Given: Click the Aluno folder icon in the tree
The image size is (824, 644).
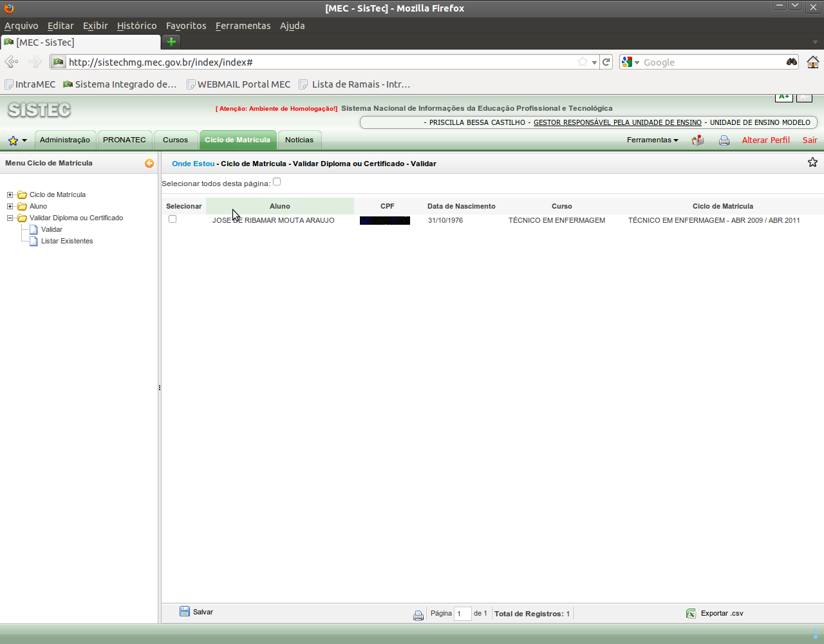Looking at the screenshot, I should point(23,206).
